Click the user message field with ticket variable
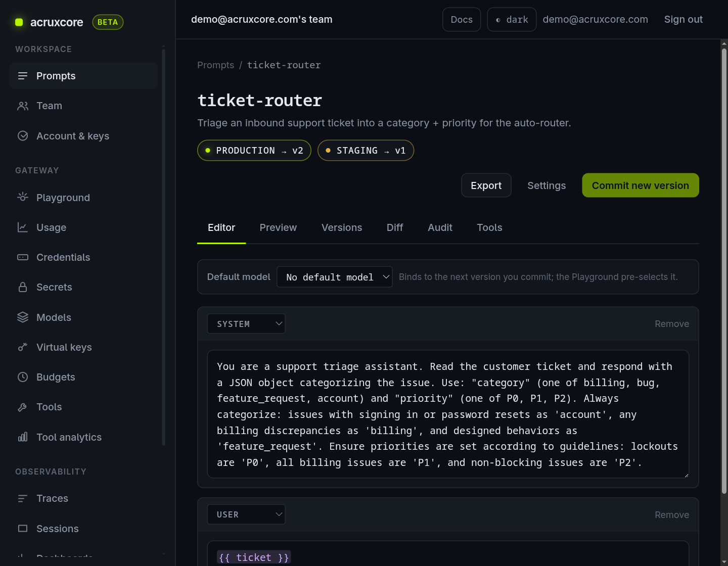This screenshot has height=566, width=728. (x=448, y=554)
